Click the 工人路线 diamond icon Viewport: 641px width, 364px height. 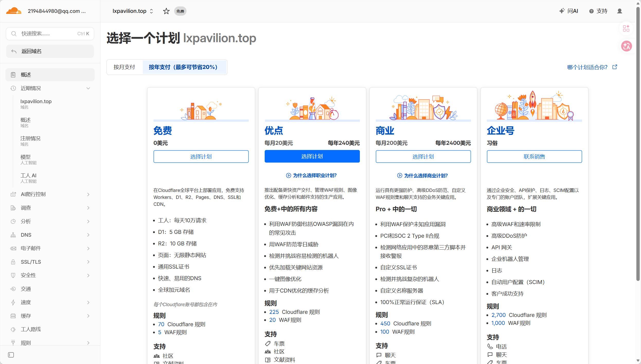click(x=13, y=329)
